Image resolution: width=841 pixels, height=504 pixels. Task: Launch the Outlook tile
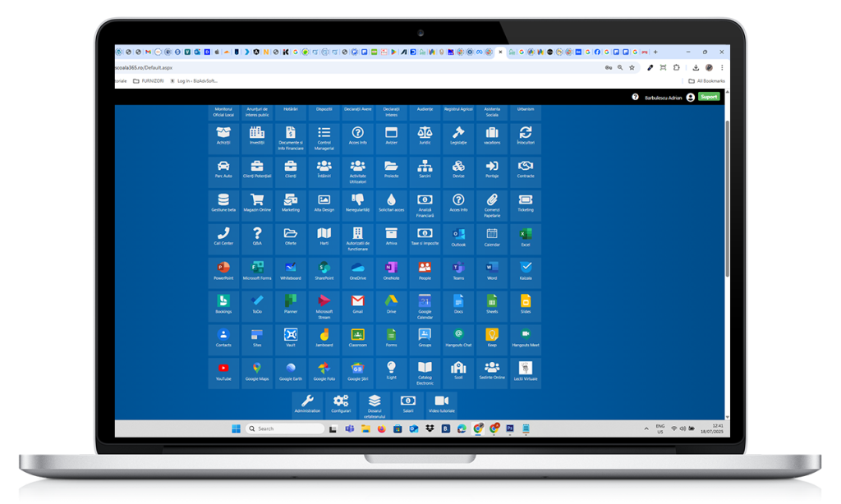pyautogui.click(x=458, y=239)
